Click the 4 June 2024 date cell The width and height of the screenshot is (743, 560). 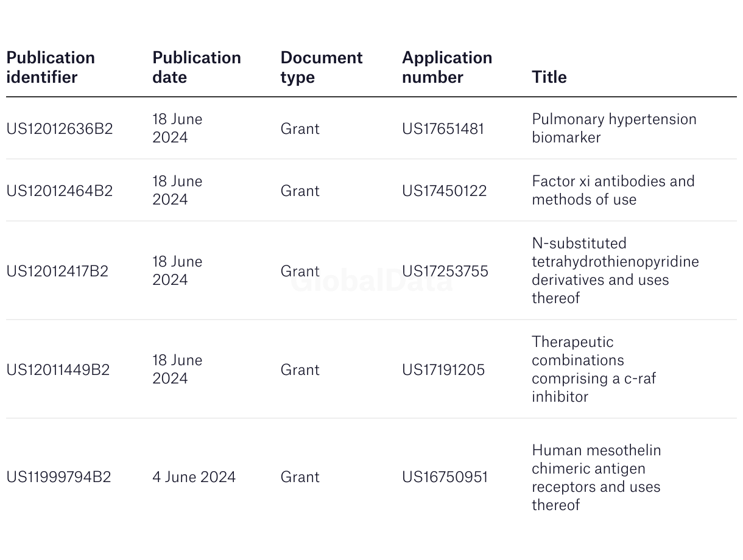tap(194, 477)
